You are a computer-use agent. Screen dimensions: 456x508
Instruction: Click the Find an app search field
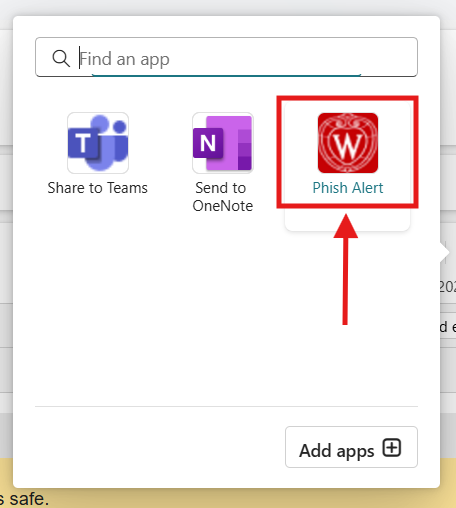click(x=226, y=57)
